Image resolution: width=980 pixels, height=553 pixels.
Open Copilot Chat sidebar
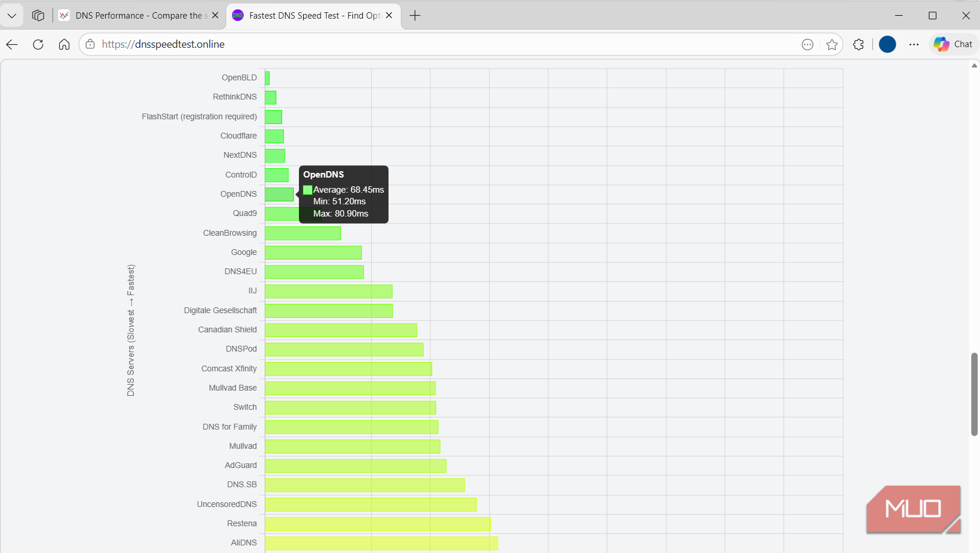click(x=953, y=44)
